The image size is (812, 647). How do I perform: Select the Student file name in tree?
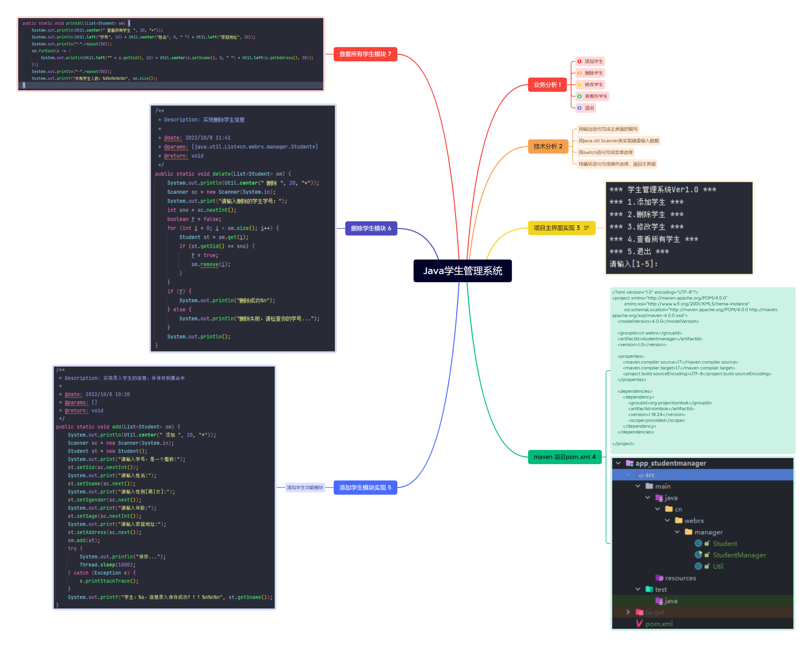tap(725, 543)
